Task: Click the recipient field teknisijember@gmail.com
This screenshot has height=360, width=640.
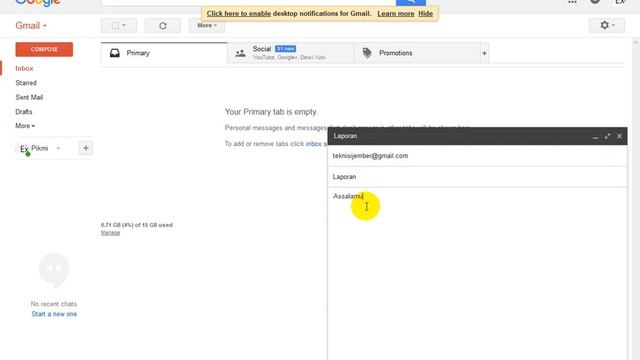Action: pos(477,156)
